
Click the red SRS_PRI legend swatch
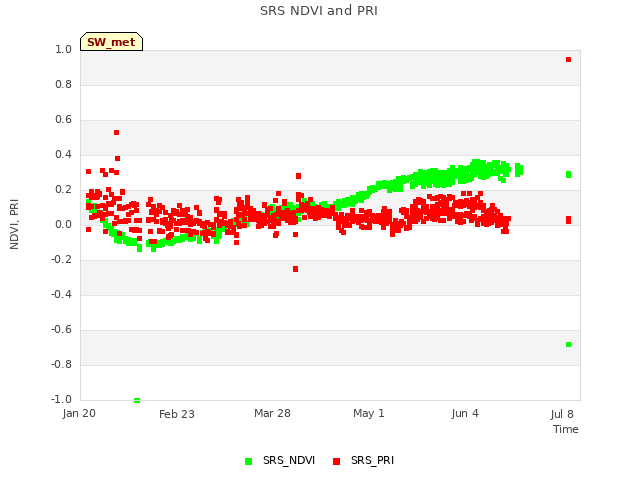click(x=336, y=461)
